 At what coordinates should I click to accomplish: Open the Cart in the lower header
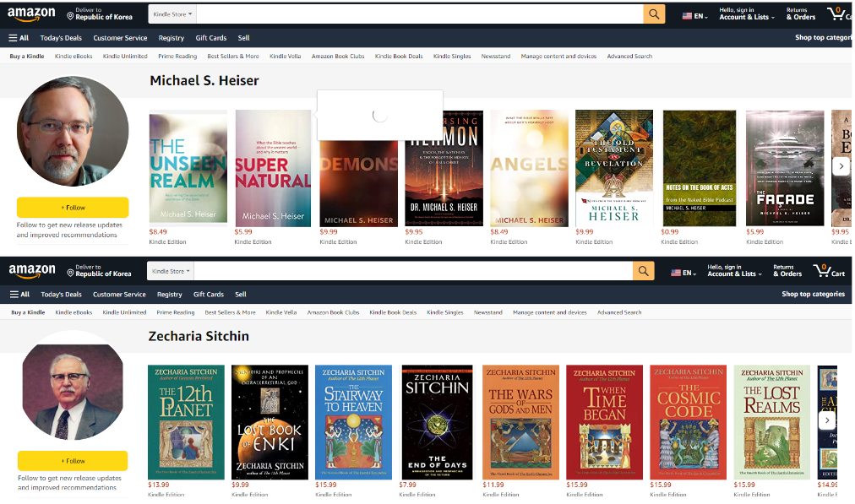click(x=829, y=270)
